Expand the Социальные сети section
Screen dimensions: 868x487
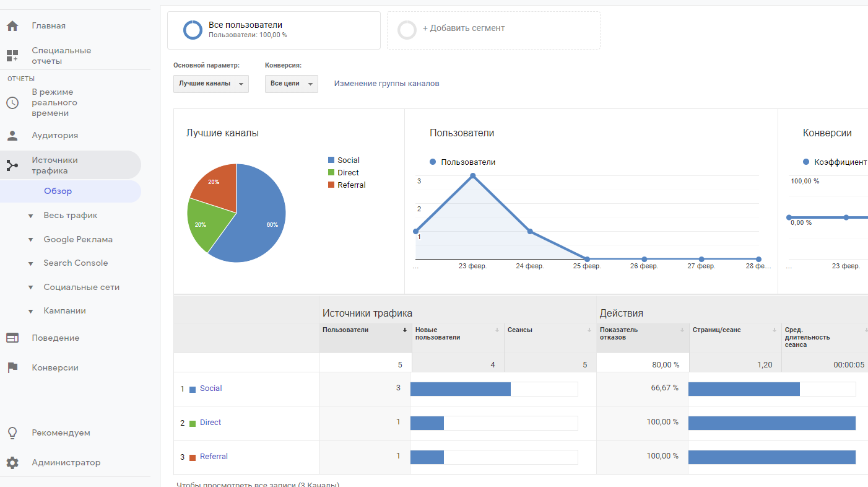[x=30, y=287]
